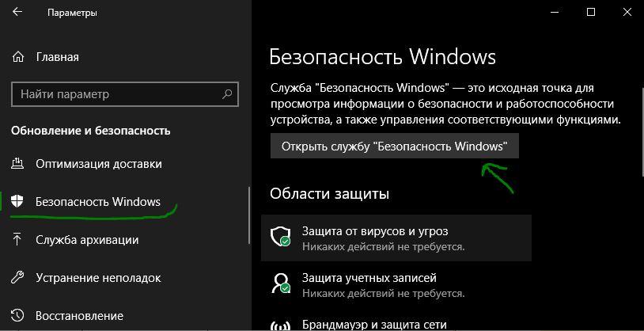This screenshot has width=644, height=331.
Task: Click the Обновление и безопасность heading
Action: [91, 131]
